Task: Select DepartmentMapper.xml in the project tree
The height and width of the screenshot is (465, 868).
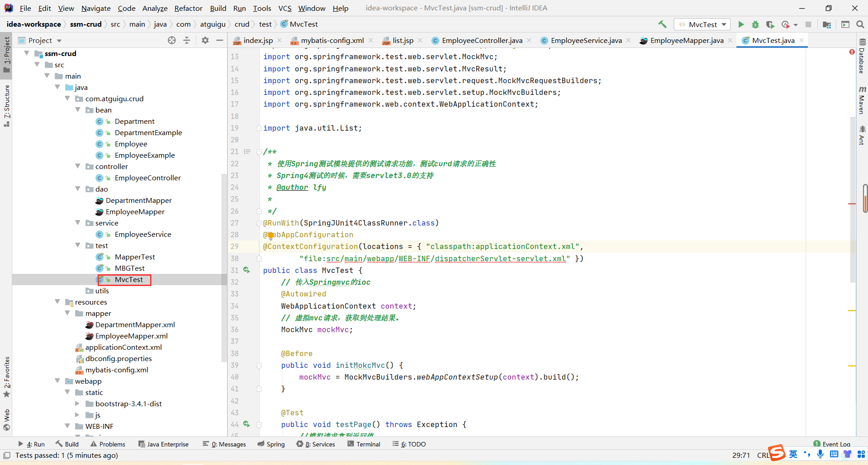Action: (x=135, y=324)
